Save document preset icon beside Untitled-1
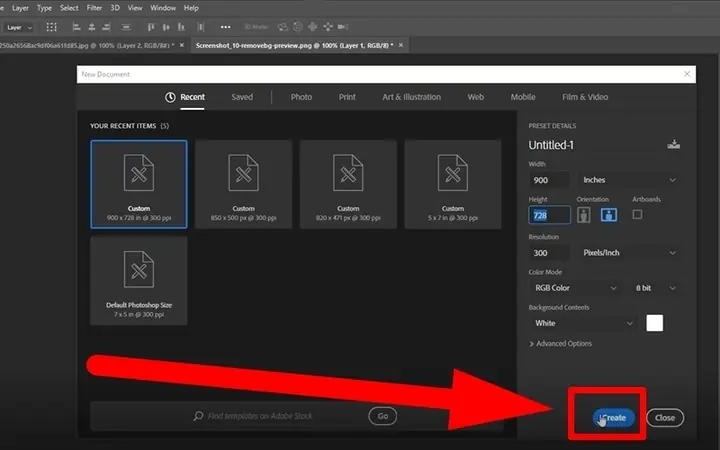This screenshot has width=720, height=450. [x=673, y=144]
